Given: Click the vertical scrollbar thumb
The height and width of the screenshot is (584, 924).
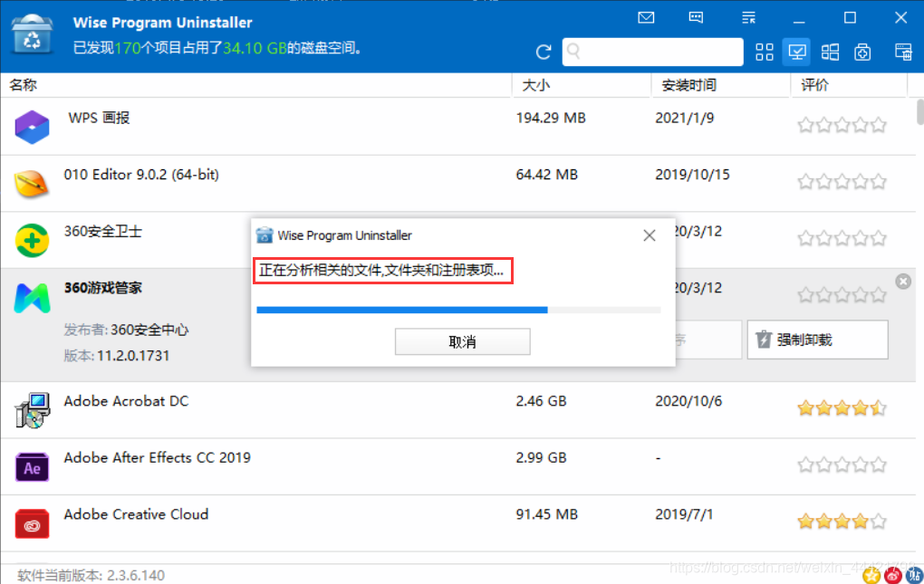Looking at the screenshot, I should coord(919,112).
